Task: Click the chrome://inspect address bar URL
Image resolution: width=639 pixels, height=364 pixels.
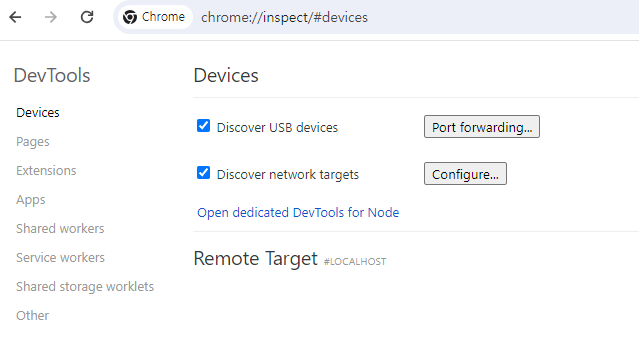Action: click(284, 18)
